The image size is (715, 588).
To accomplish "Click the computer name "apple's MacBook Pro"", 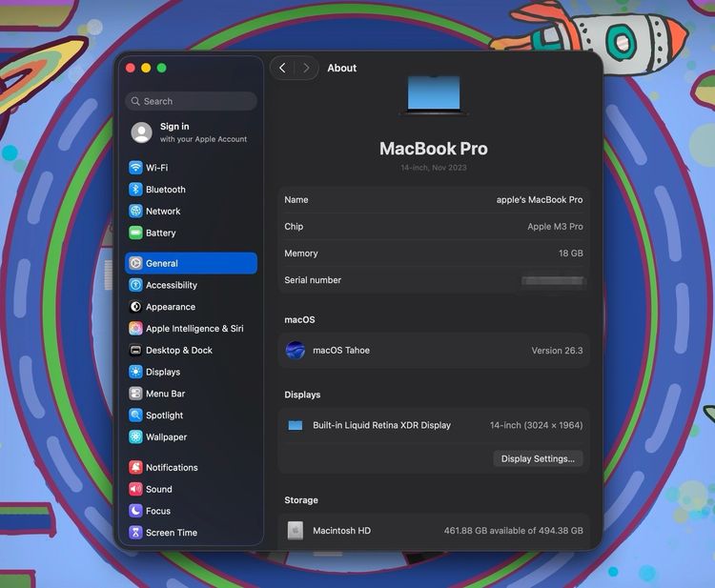I will pyautogui.click(x=540, y=199).
